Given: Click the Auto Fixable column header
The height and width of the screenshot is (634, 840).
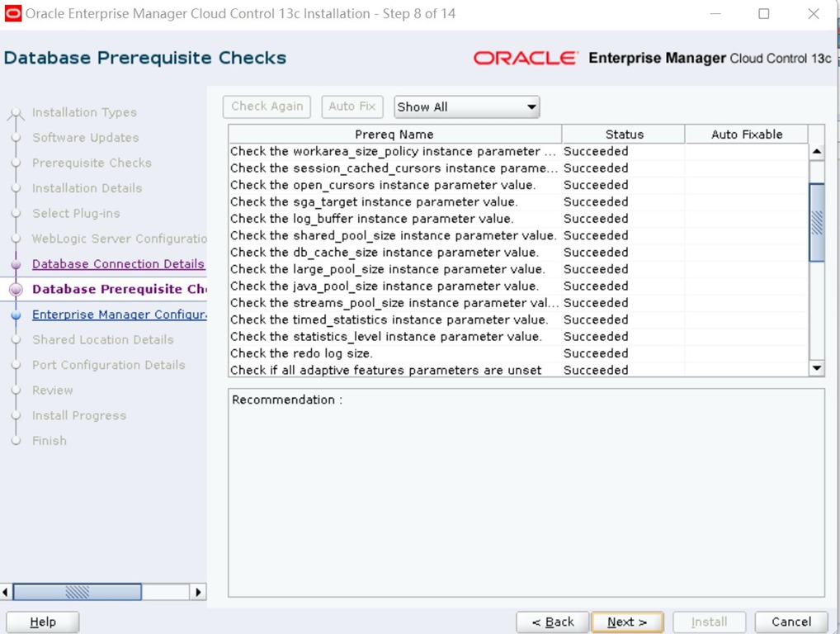Looking at the screenshot, I should 746,134.
